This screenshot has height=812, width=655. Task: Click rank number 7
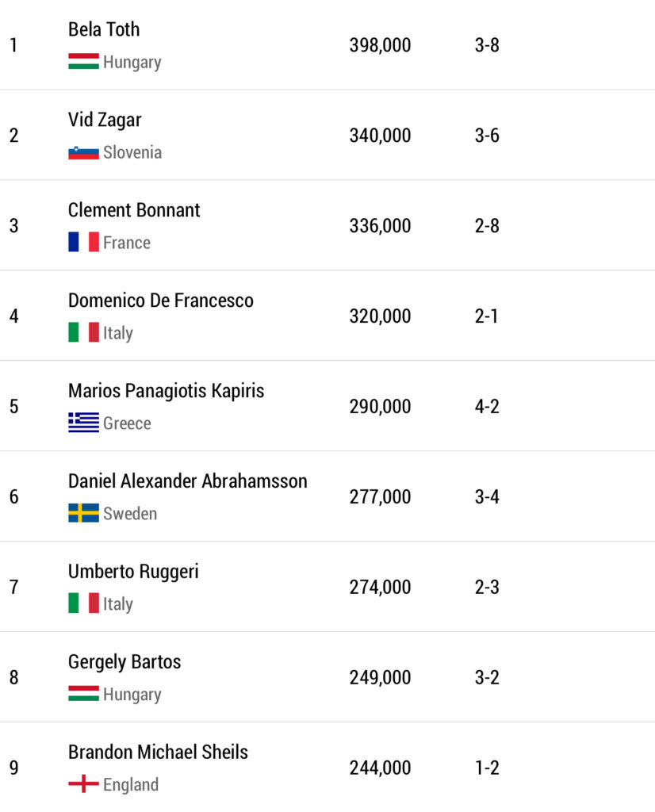[x=13, y=588]
